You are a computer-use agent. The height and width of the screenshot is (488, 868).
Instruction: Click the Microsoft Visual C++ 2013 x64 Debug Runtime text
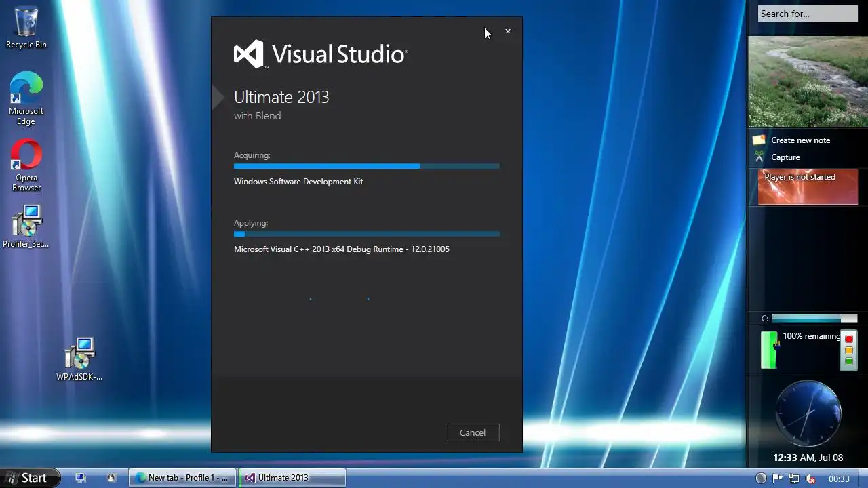[342, 249]
